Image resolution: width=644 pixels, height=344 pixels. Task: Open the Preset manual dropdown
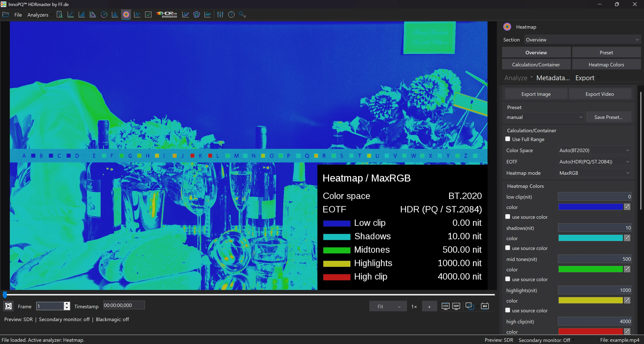544,117
